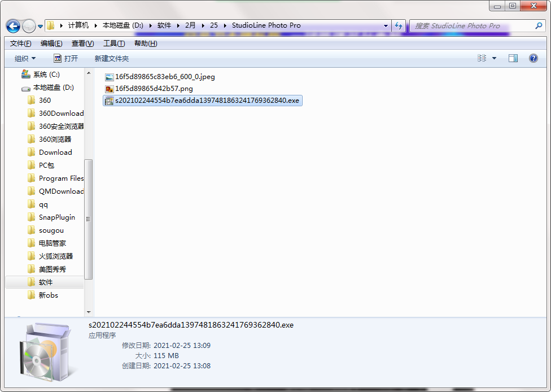Click StudioLine Photo Pro breadcrumb segment

pyautogui.click(x=266, y=25)
